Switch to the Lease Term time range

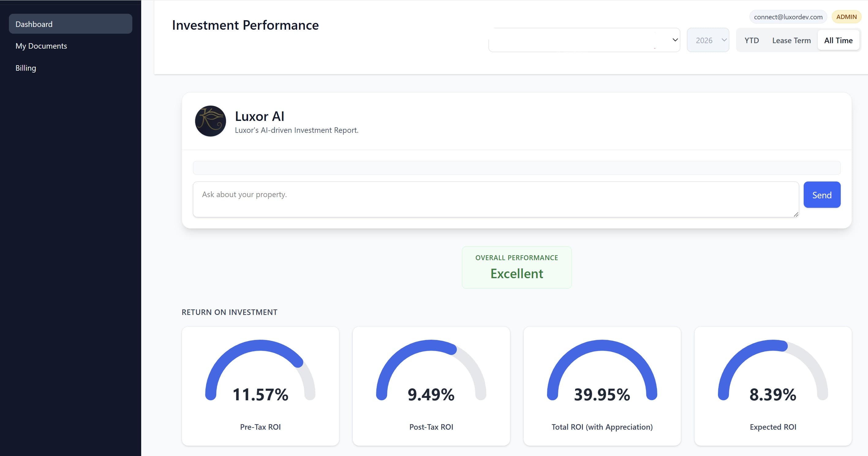click(791, 40)
